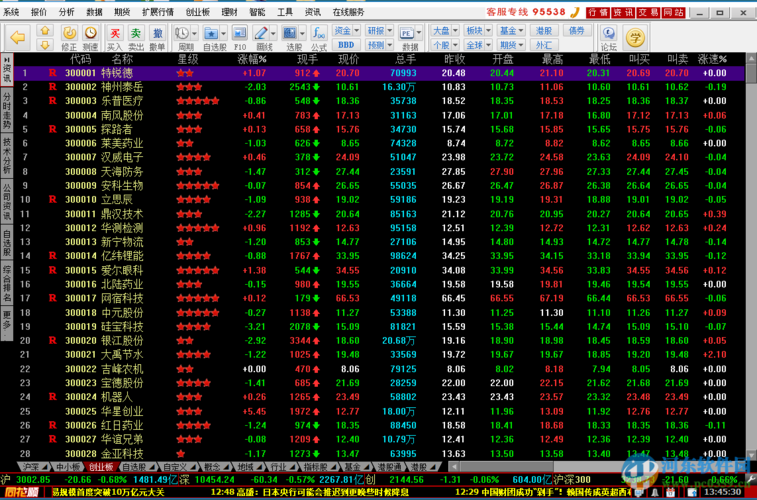Viewport: 757px width, 500px height.
Task: Click the up arrow navigation icon
Action: 45,30
